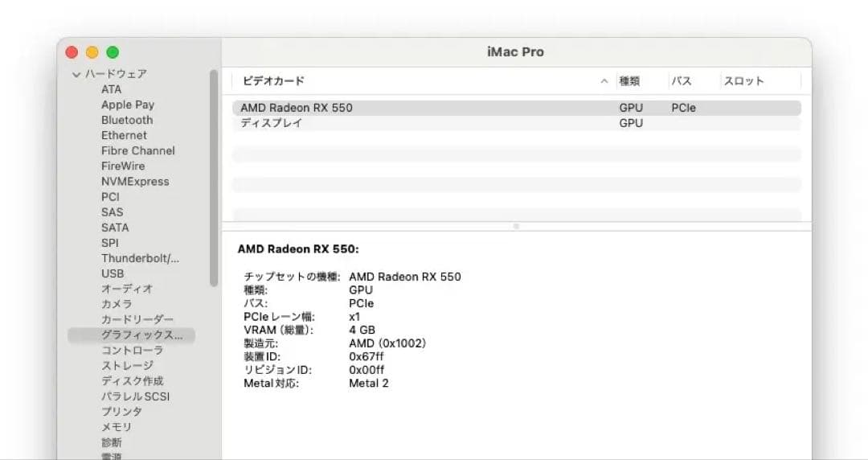This screenshot has width=868, height=460.
Task: Select カメラ in the sidebar
Action: click(117, 304)
